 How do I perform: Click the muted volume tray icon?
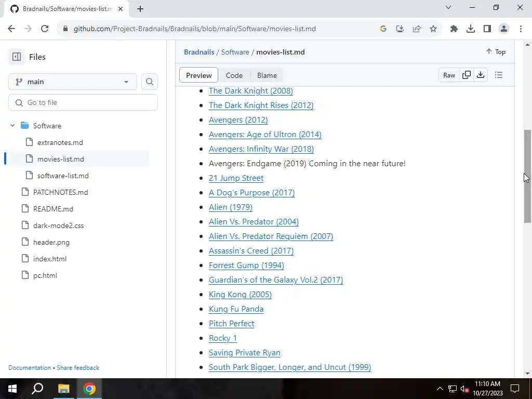click(x=464, y=389)
